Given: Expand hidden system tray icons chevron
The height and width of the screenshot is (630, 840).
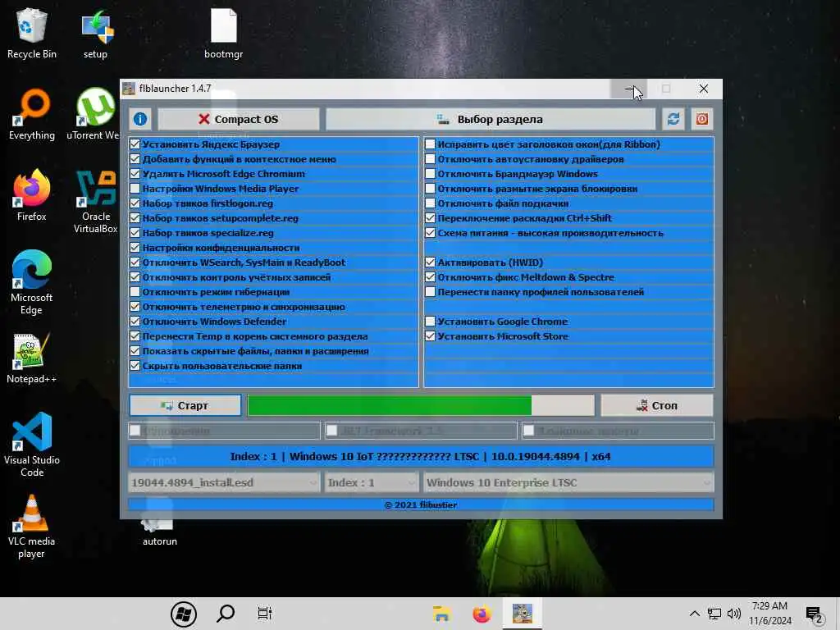Looking at the screenshot, I should (694, 614).
